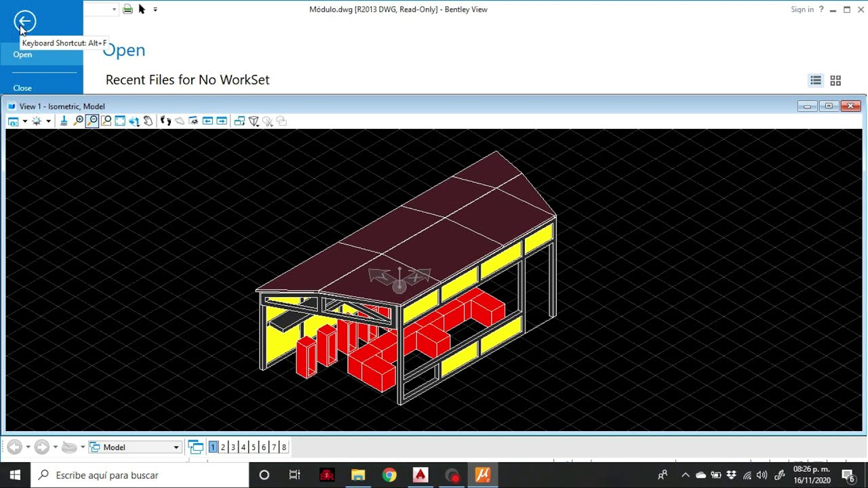This screenshot has width=868, height=488.
Task: Open the Windows Start menu
Action: pos(15,475)
